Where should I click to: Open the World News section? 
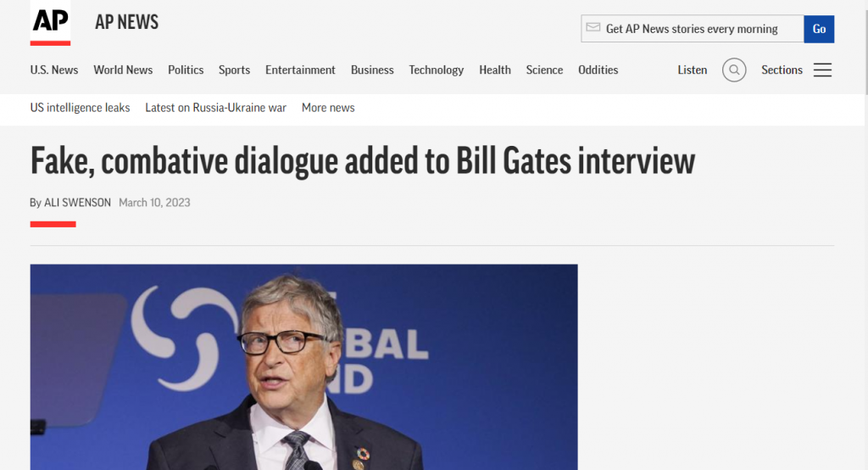coord(123,70)
